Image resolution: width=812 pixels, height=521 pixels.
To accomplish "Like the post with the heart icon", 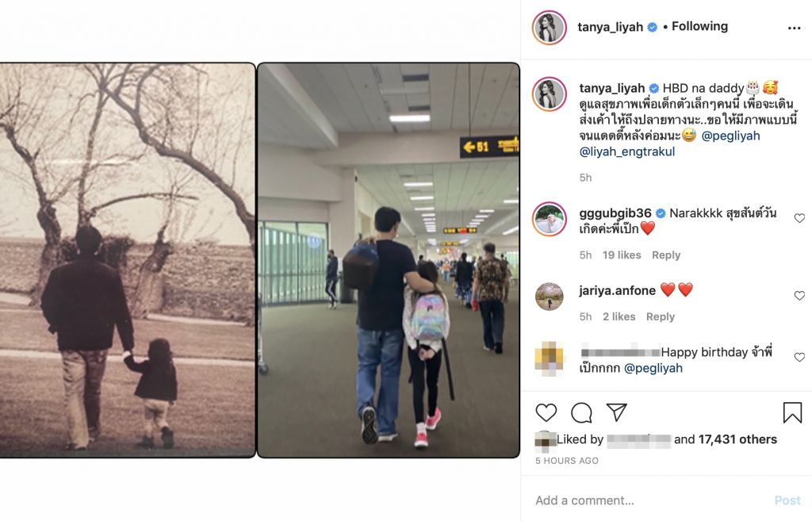I will [x=546, y=412].
